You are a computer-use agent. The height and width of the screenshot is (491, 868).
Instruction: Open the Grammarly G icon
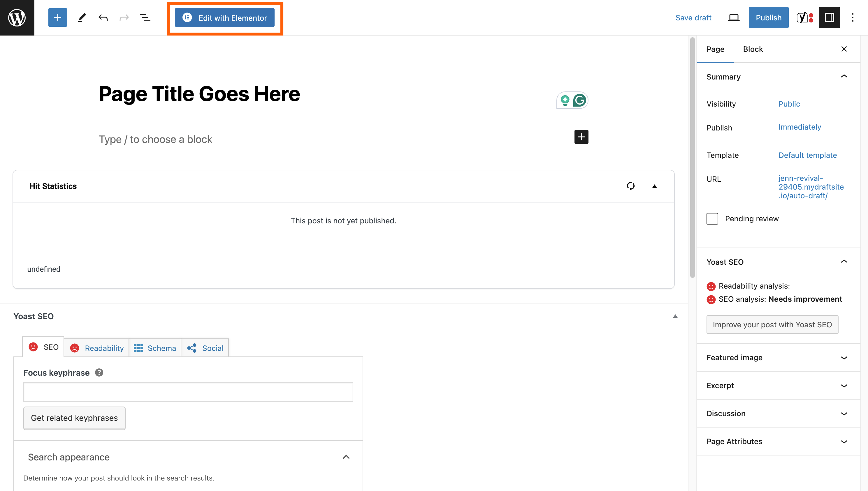coord(579,100)
